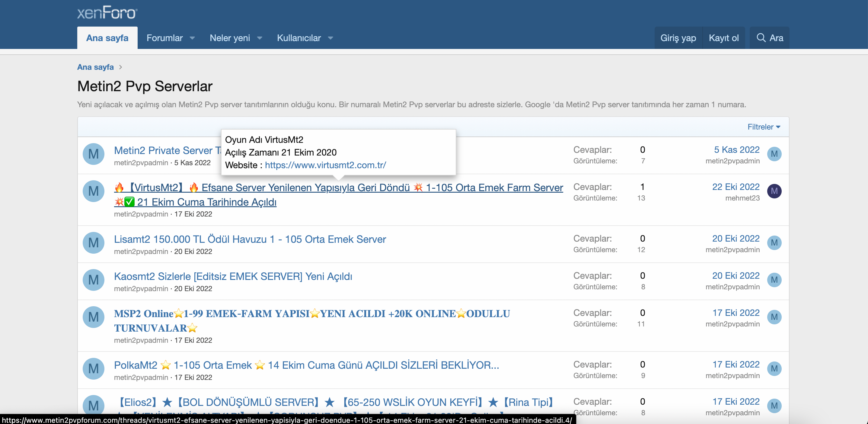
Task: Click the XenForo logo
Action: point(107,12)
